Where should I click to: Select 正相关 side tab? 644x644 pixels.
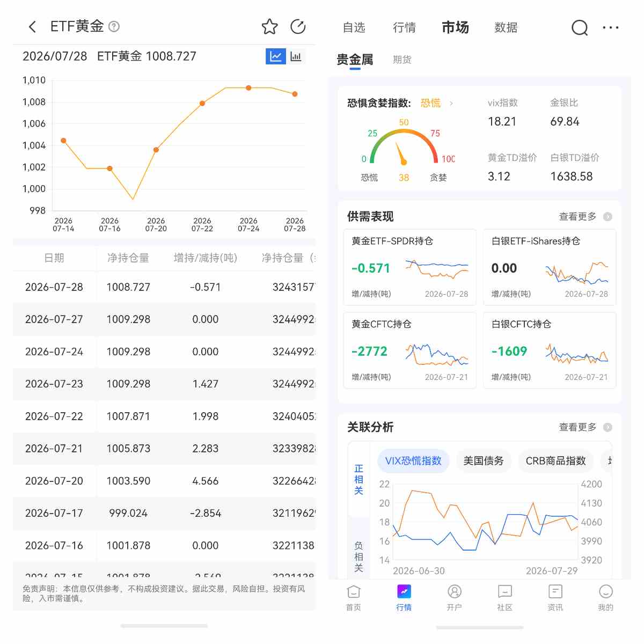pos(359,479)
